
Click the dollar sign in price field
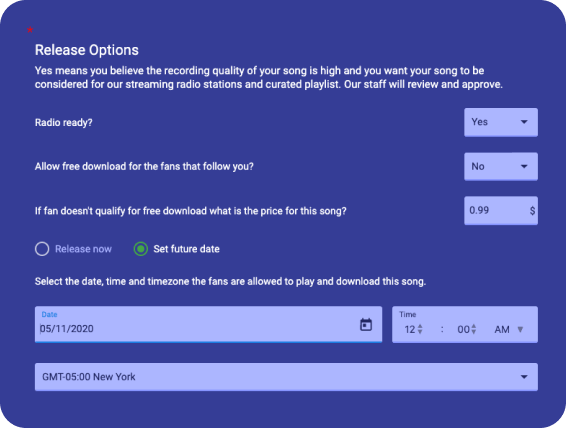pos(532,210)
